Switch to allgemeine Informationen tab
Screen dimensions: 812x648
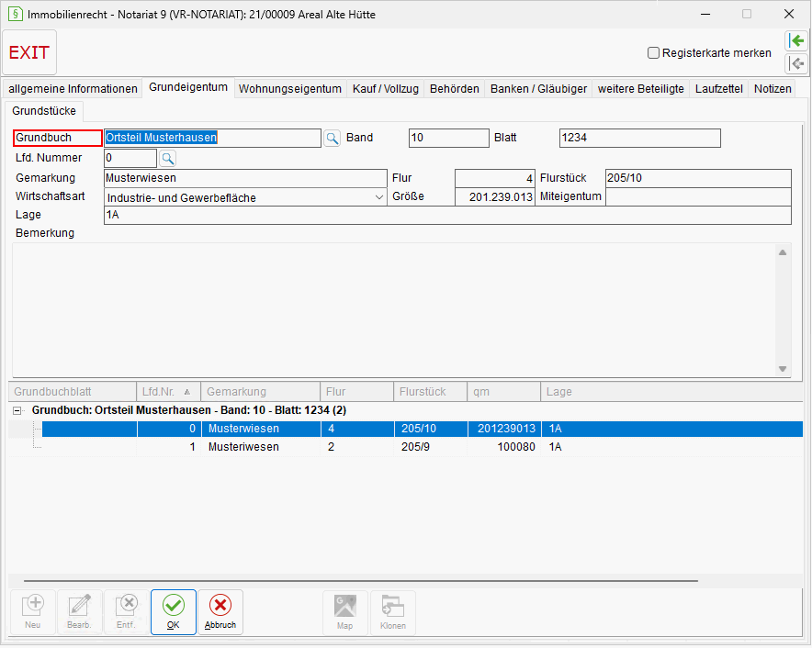[73, 89]
